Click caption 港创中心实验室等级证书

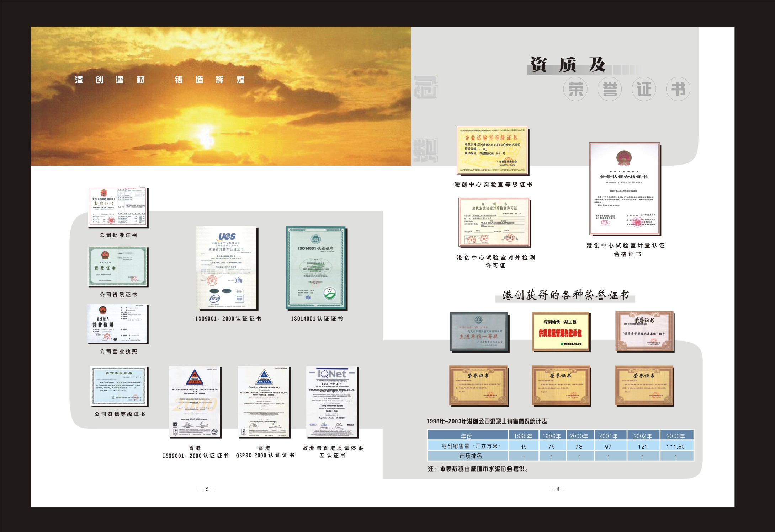click(x=493, y=184)
